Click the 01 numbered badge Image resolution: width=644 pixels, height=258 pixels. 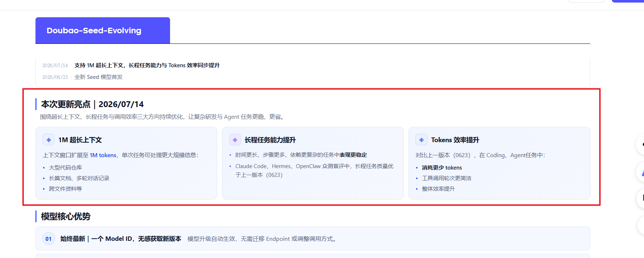pos(49,239)
